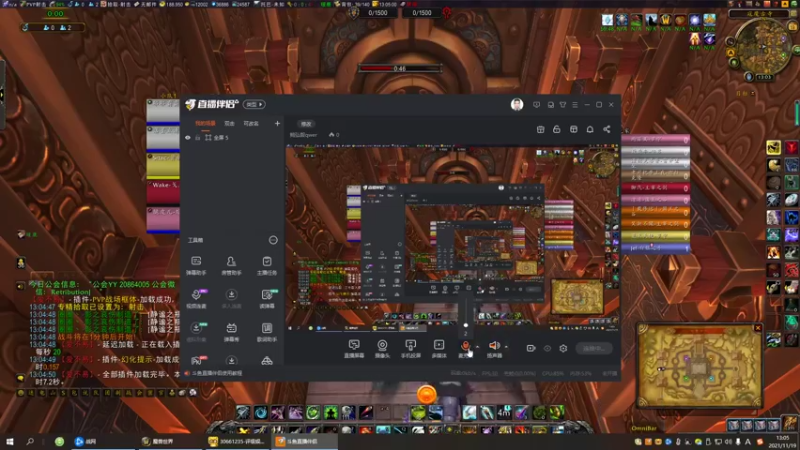The image size is (800, 450).
Task: Add a 多媒体 media source
Action: click(x=439, y=349)
